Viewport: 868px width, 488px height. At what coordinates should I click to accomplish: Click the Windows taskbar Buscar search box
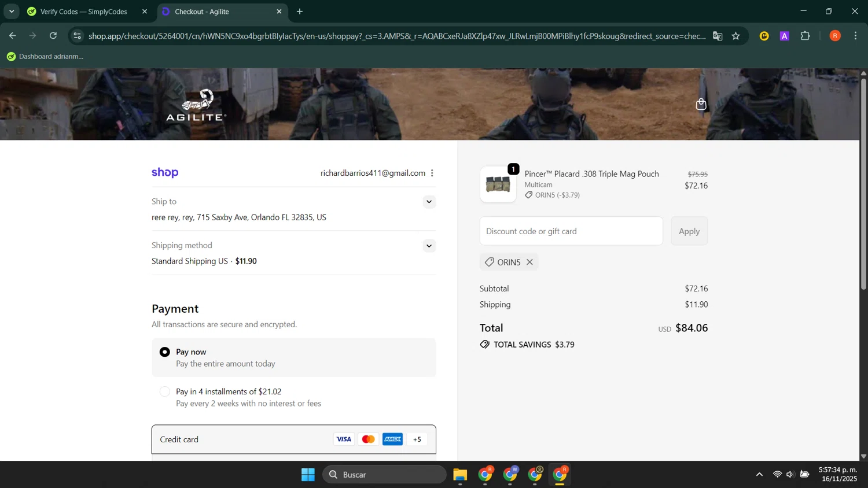point(384,475)
